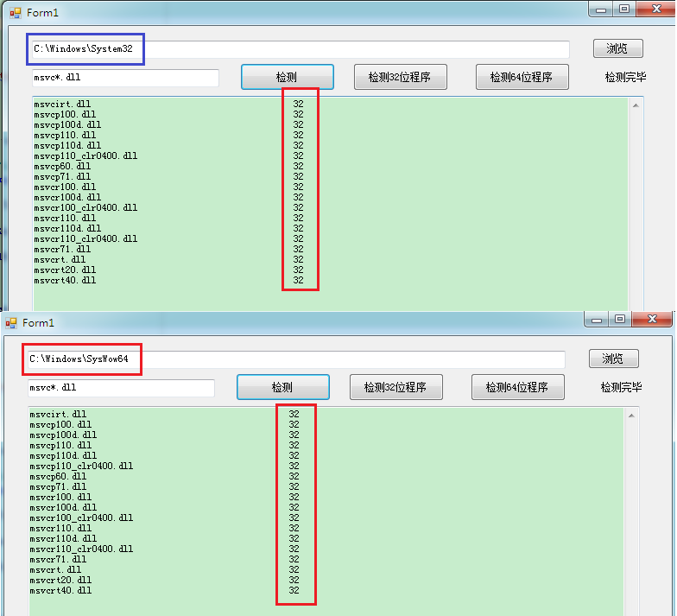This screenshot has height=616, width=677.
Task: Select msvcp110.dll in the lower window list
Action: click(60, 446)
